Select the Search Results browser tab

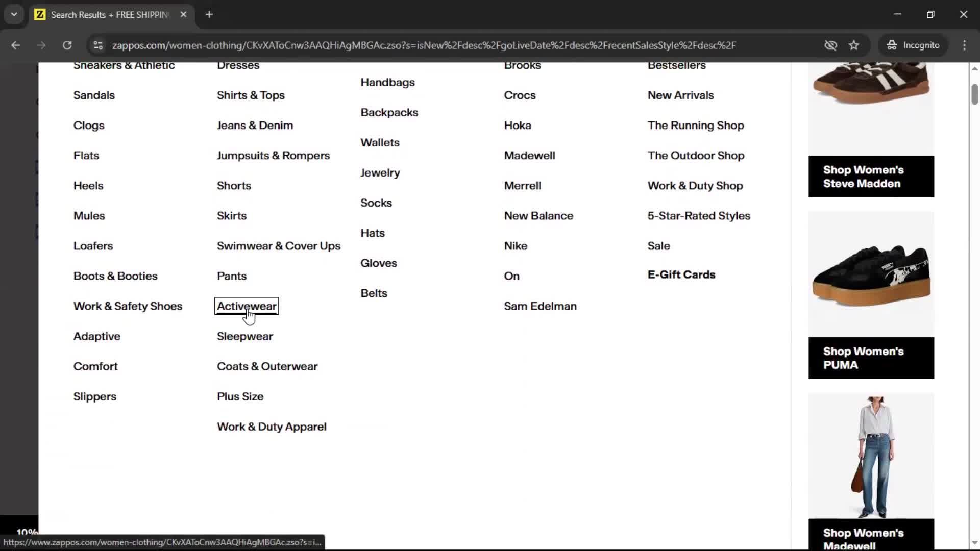tap(110, 15)
